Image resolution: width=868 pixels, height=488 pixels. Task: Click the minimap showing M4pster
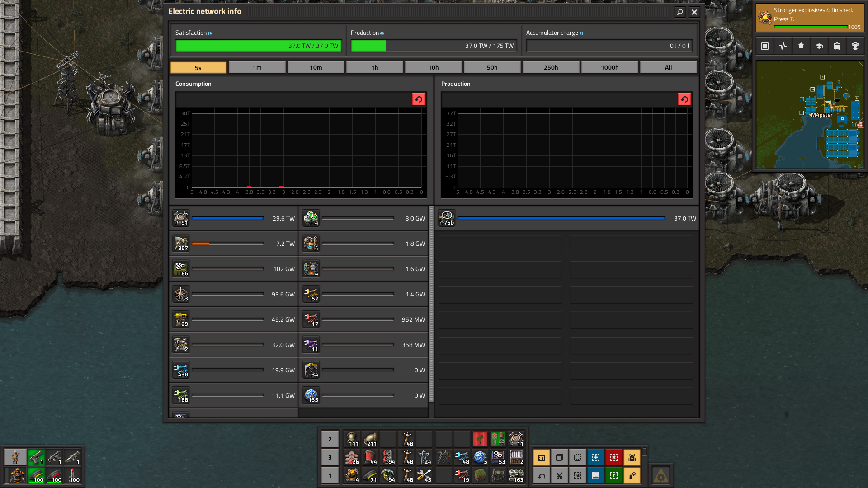click(x=810, y=115)
